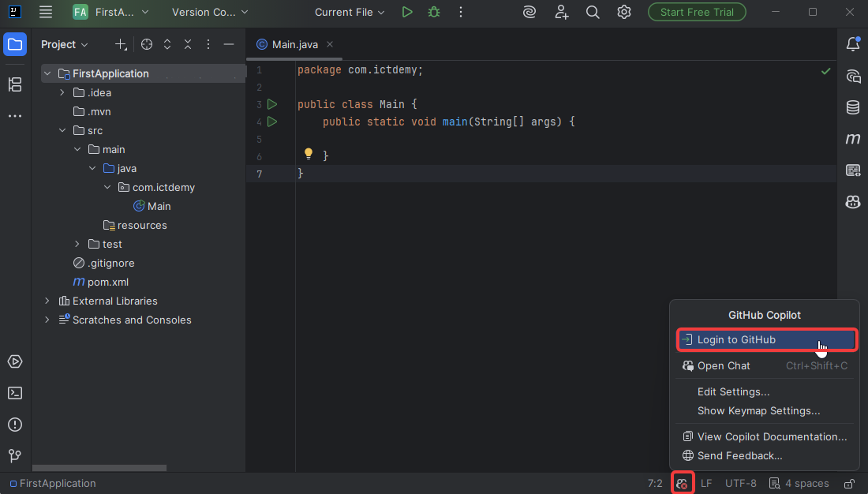The image size is (868, 494).
Task: Open more run actions menu
Action: coord(461,12)
